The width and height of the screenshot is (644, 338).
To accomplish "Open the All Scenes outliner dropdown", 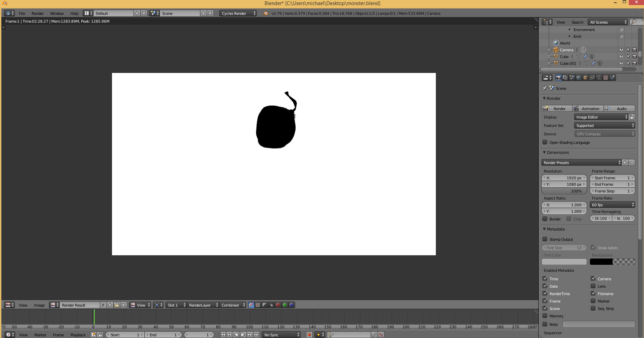I will tap(607, 22).
